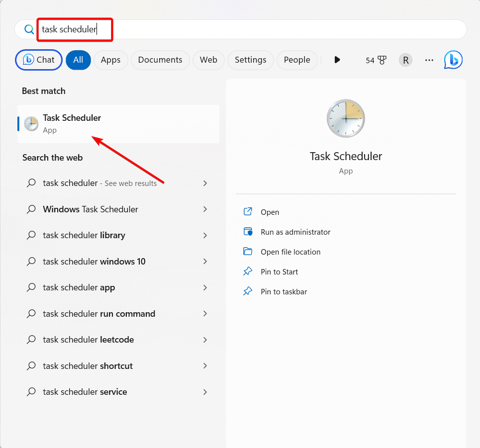Switch to the Apps filter tab
This screenshot has width=480, height=448.
click(x=110, y=60)
